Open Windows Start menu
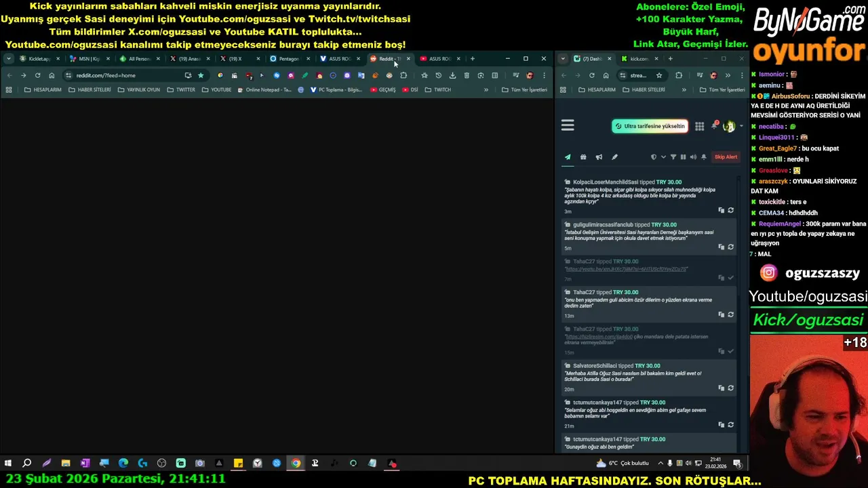868x488 pixels. click(x=7, y=464)
